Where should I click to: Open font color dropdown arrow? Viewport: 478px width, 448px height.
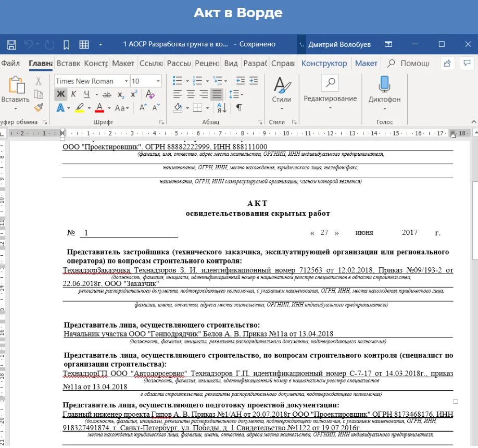109,108
